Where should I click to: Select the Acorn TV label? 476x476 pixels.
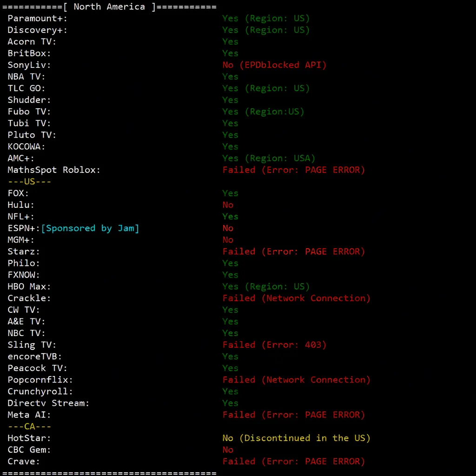click(x=32, y=41)
